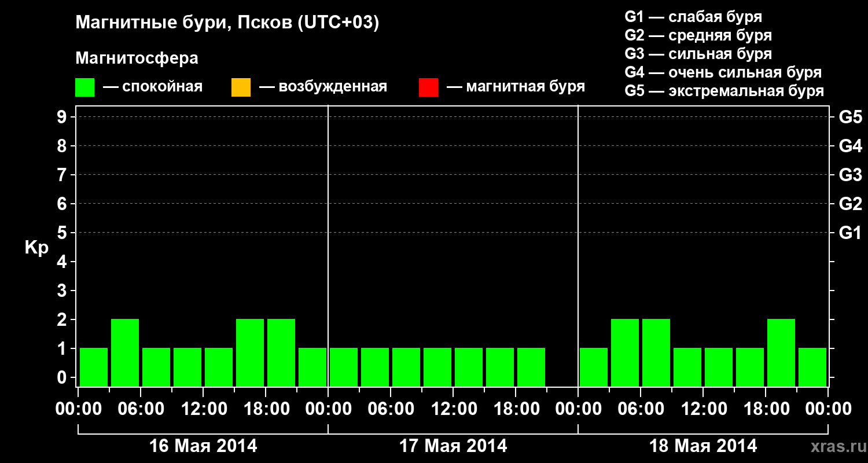Image resolution: width=868 pixels, height=463 pixels.
Task: Click the 18 Мая 03:00–06:00 bar with Kp 2
Action: click(x=625, y=352)
